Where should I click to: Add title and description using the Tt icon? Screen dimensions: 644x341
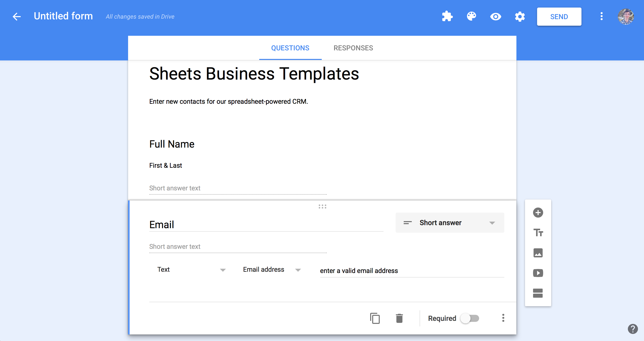(x=538, y=233)
